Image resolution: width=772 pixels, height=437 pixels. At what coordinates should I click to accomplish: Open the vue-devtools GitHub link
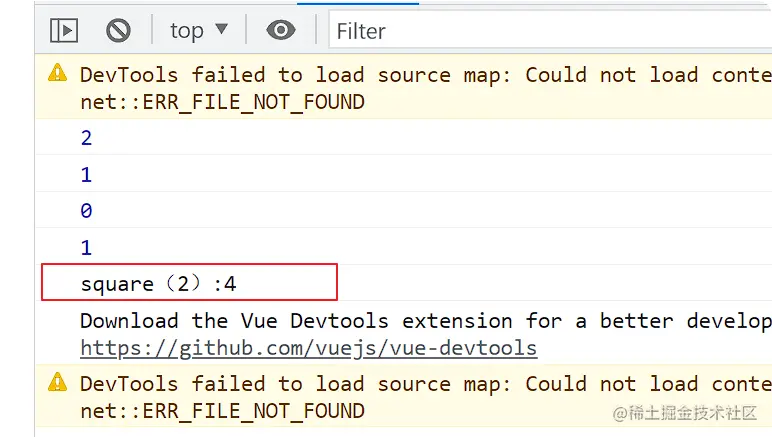tap(309, 348)
